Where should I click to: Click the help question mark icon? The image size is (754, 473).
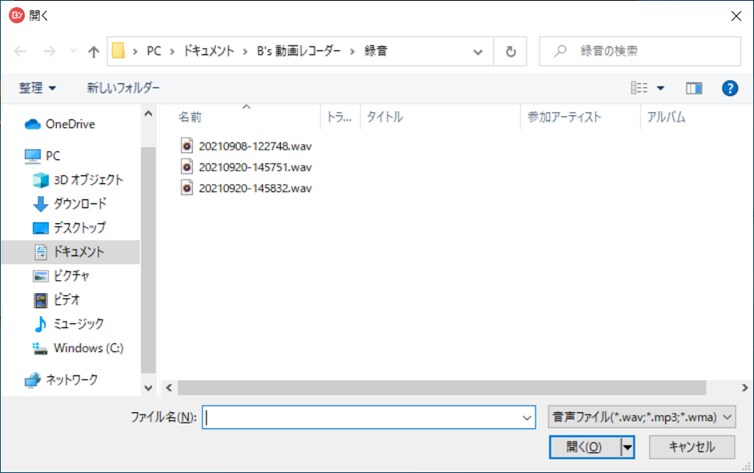point(729,88)
